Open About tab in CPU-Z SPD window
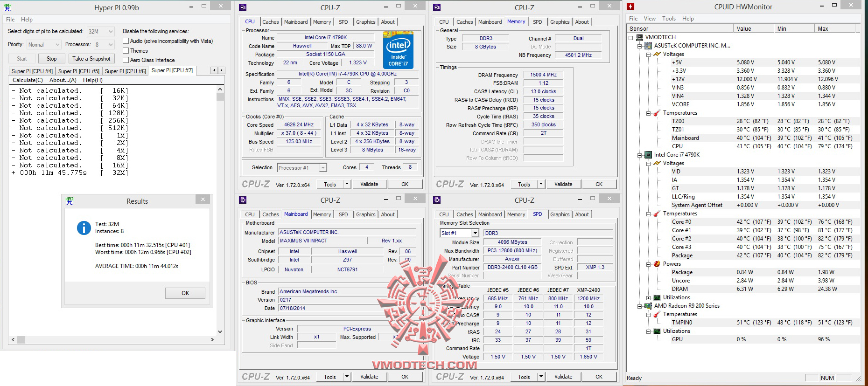 (582, 214)
